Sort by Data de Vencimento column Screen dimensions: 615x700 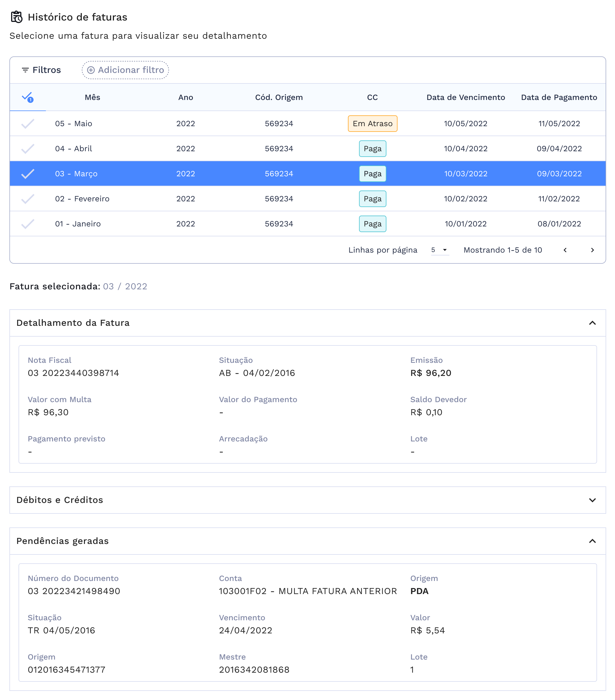(x=465, y=98)
